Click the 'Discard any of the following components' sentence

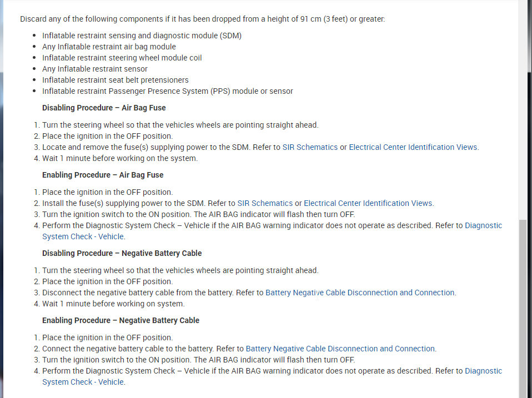pyautogui.click(x=202, y=19)
